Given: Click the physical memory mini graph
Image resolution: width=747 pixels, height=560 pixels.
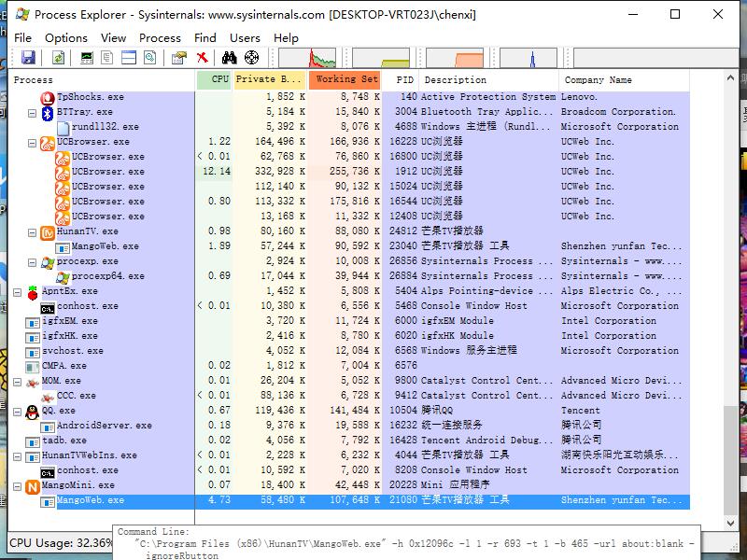Looking at the screenshot, I should coord(455,58).
